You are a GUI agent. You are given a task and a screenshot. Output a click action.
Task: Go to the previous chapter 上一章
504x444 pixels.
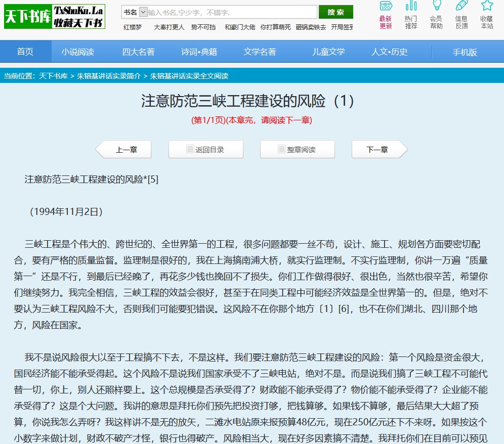tap(124, 149)
